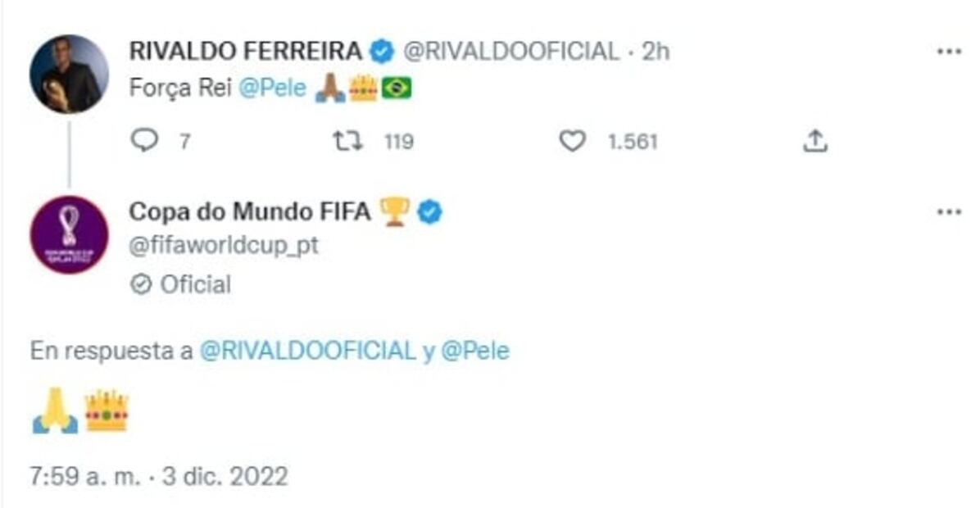Click the @fifaworldcup_pt handle
This screenshot has width=980, height=508.
pos(224,245)
